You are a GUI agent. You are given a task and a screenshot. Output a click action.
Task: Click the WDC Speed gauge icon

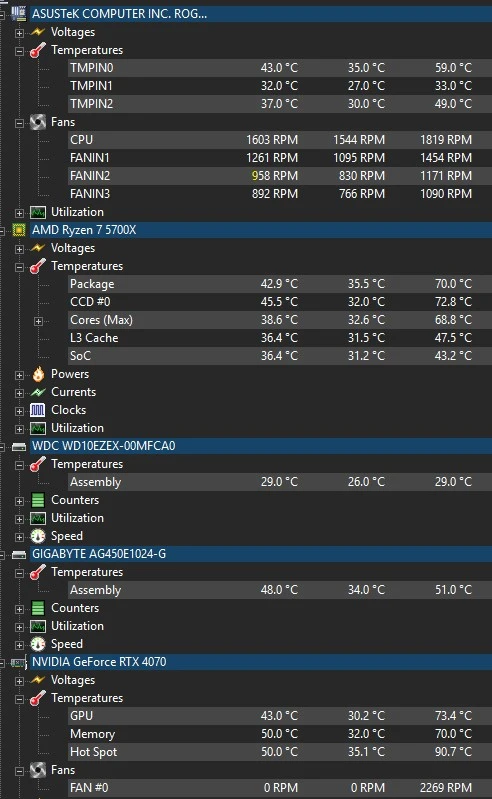[38, 536]
